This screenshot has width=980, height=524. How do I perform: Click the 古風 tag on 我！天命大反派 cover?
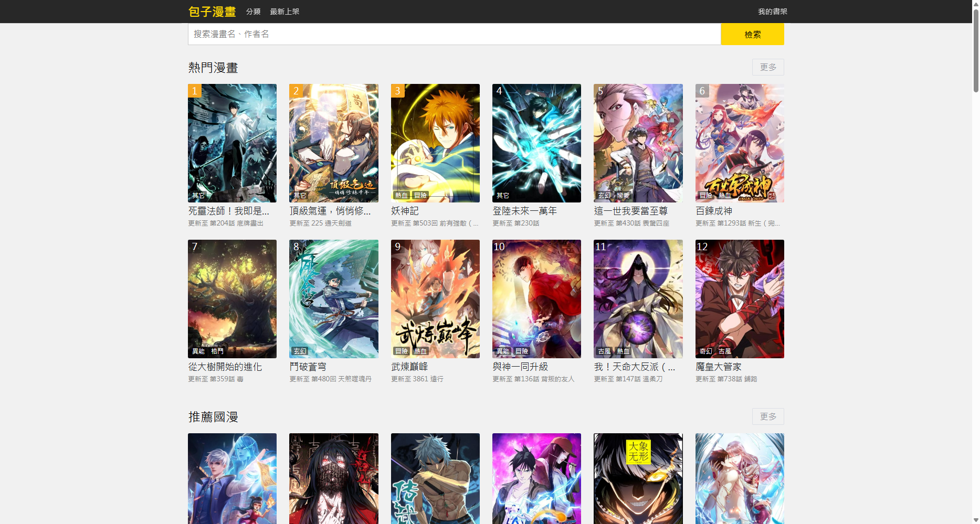[604, 351]
